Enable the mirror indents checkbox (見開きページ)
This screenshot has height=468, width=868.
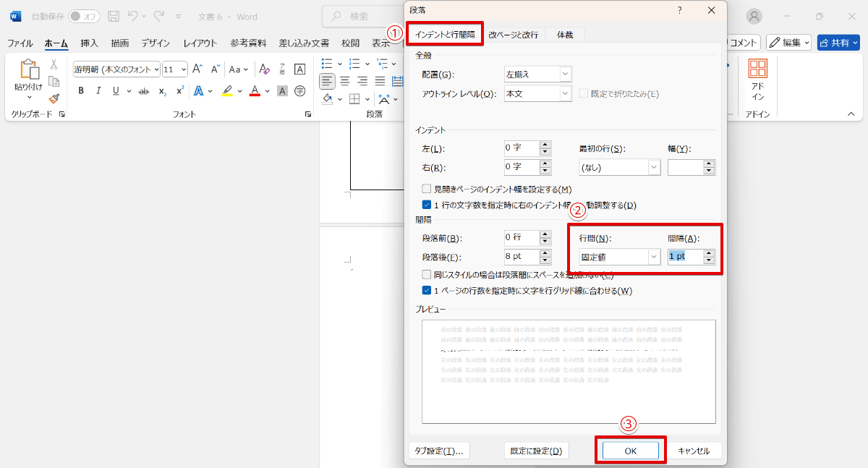(x=427, y=190)
